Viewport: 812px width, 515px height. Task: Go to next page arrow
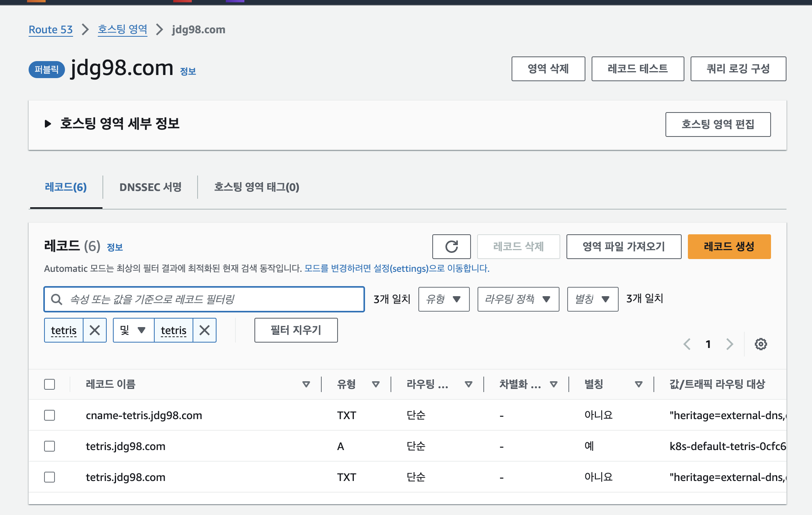pos(730,344)
